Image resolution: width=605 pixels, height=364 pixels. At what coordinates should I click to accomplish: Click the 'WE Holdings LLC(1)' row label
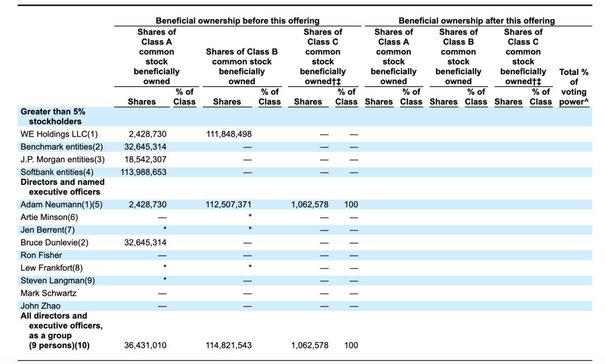click(x=59, y=134)
